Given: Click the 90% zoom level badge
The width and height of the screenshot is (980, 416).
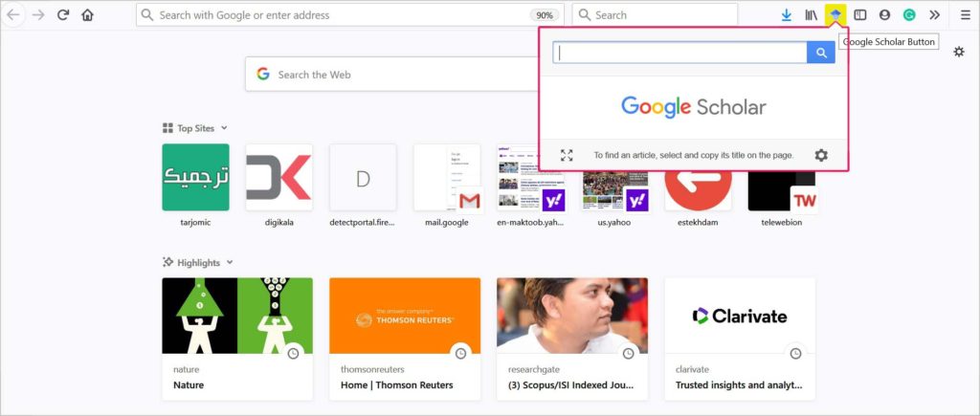Looking at the screenshot, I should click(545, 15).
